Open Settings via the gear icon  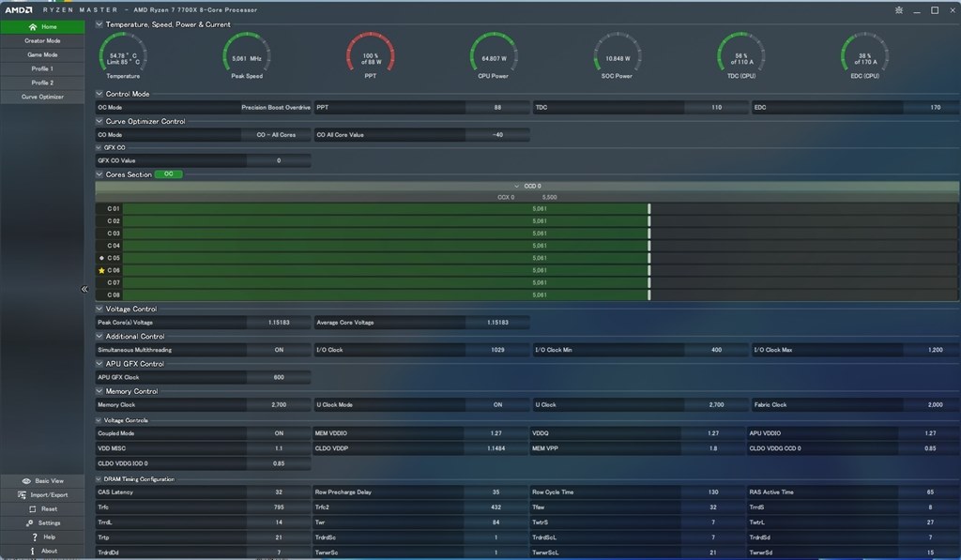pyautogui.click(x=29, y=523)
